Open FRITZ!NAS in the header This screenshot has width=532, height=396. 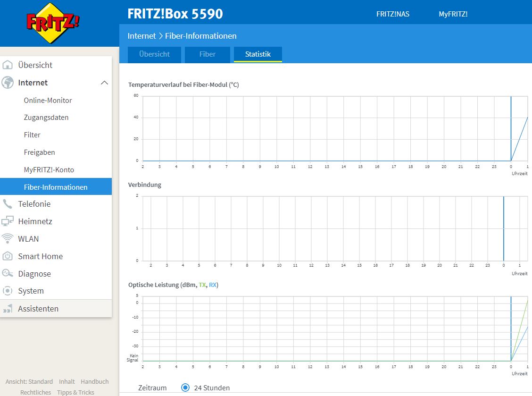pos(392,14)
